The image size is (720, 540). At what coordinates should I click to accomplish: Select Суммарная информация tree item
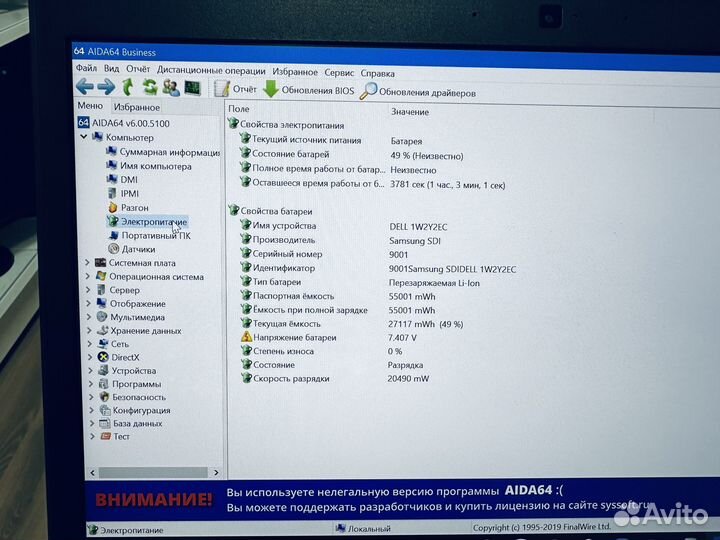click(x=163, y=152)
